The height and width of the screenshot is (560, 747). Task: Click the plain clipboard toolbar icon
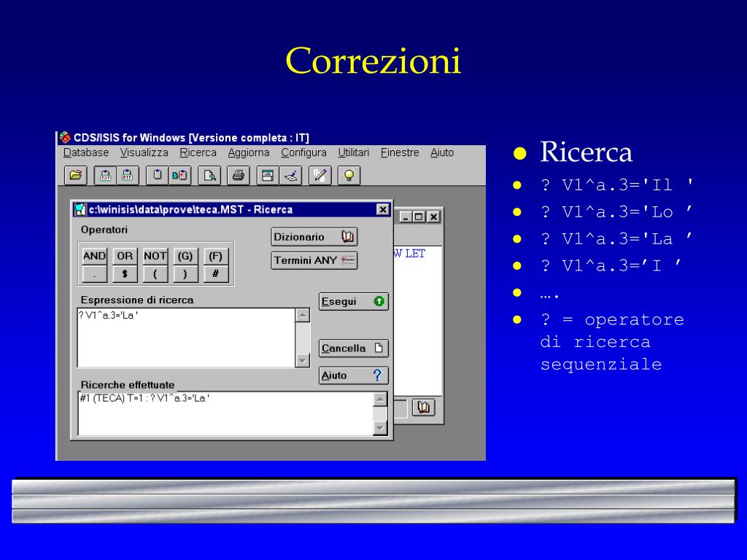tap(158, 175)
